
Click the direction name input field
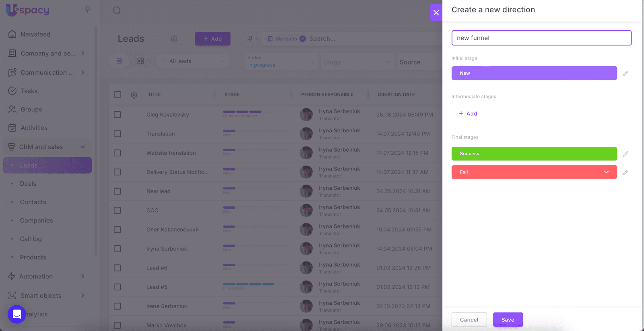(541, 38)
